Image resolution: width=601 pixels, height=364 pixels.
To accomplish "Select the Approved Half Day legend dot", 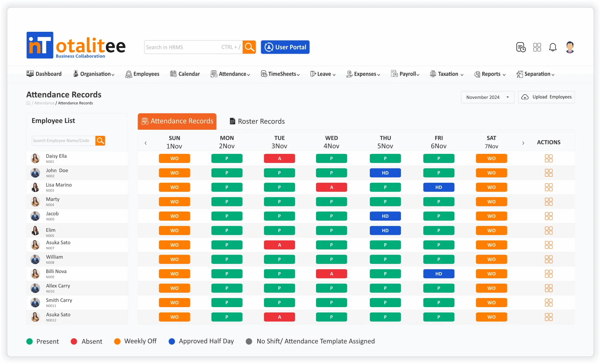I will pyautogui.click(x=172, y=341).
